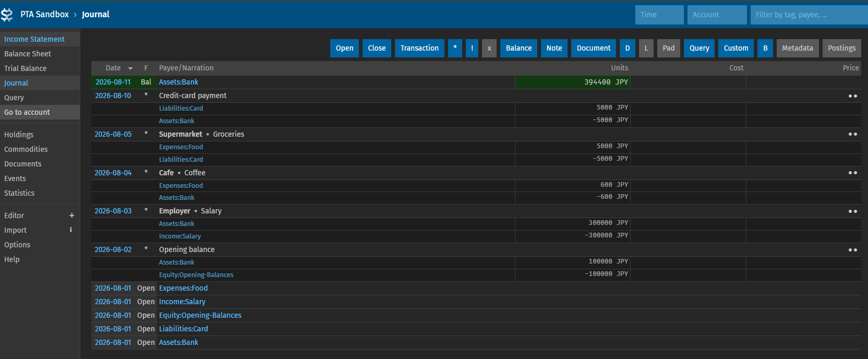Image resolution: width=868 pixels, height=359 pixels.
Task: Toggle the Open entries filter
Action: click(344, 48)
